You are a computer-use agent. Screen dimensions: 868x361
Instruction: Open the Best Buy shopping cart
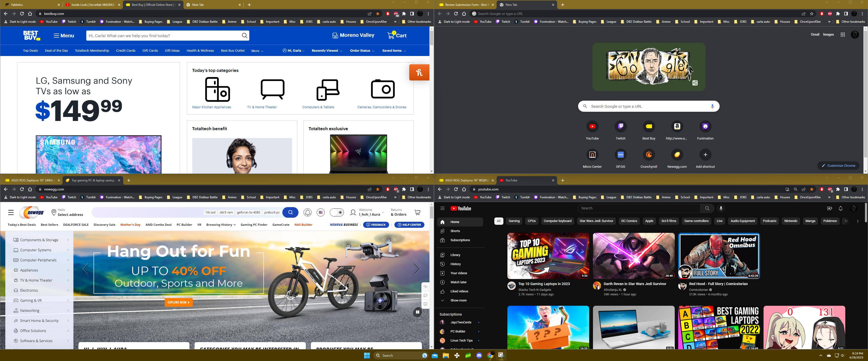[397, 35]
